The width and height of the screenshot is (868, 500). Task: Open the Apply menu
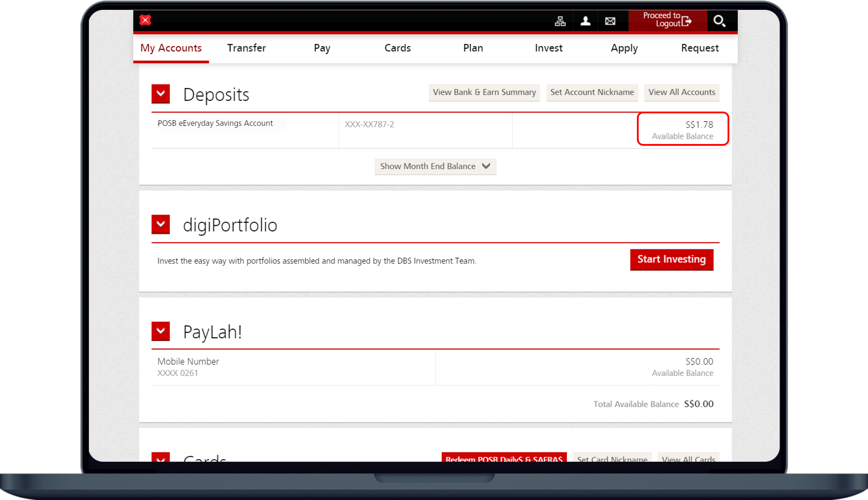pos(624,48)
